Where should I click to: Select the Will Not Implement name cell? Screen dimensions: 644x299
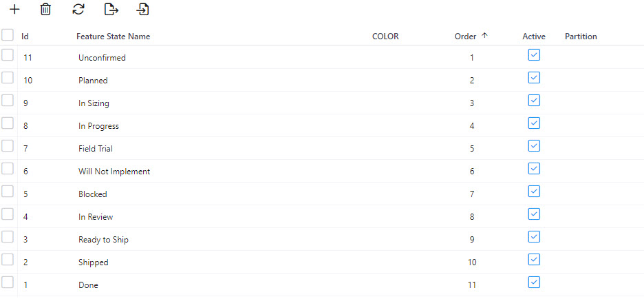114,172
